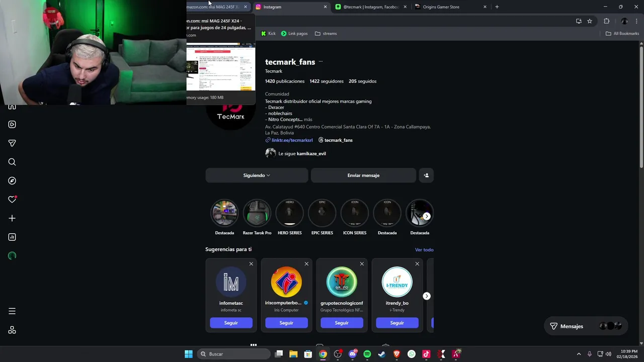Click Ver todo suggestions link
Screen dimensions: 644x362
[424, 250]
